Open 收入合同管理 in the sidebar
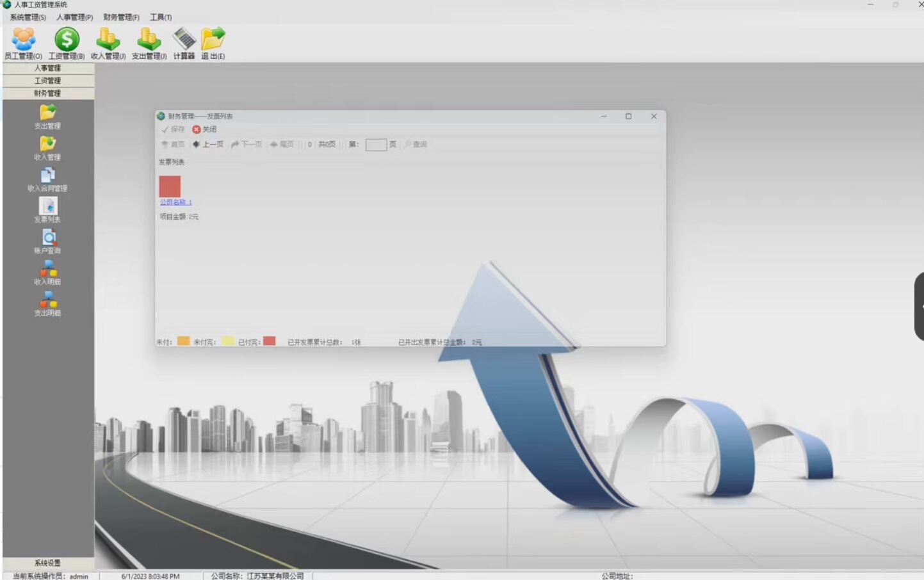The image size is (924, 580). (47, 179)
